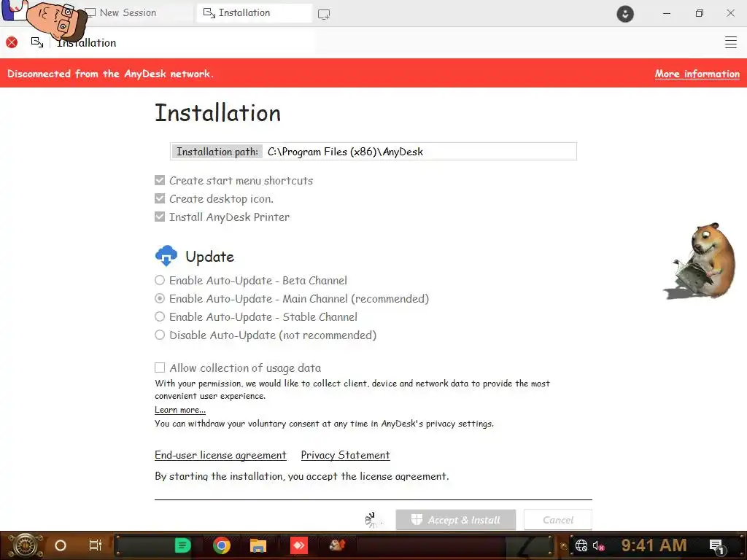Open the hamburger menu
747x560 pixels.
pos(730,42)
